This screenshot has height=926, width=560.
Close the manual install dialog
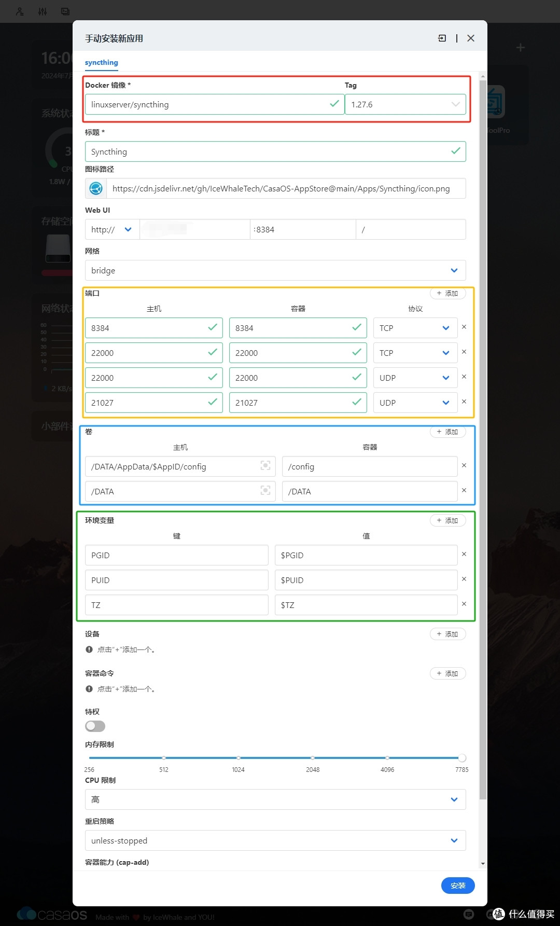click(x=471, y=38)
